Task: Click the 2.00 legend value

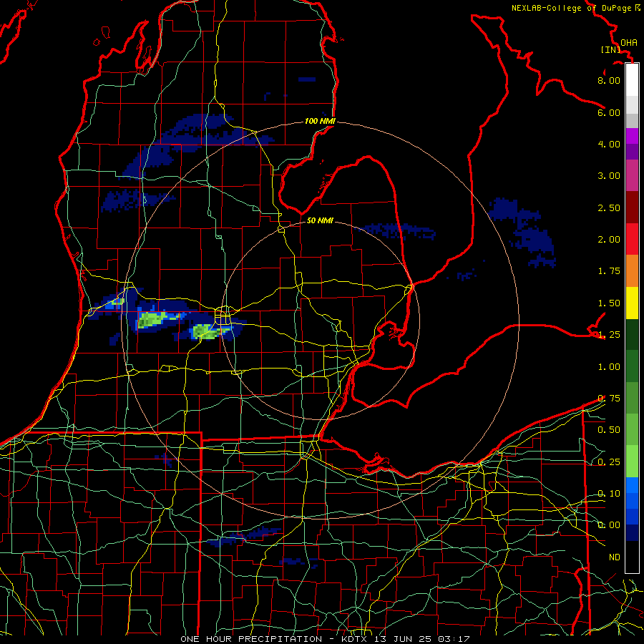Action: [609, 240]
